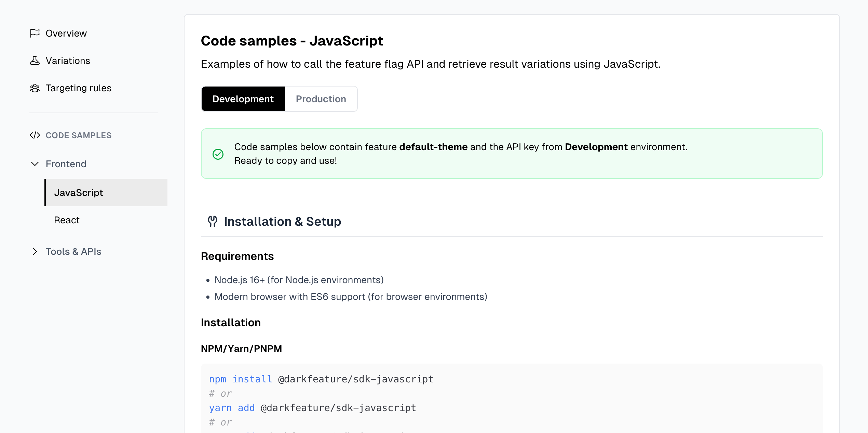The height and width of the screenshot is (433, 868).
Task: Select JavaScript under Frontend
Action: click(x=106, y=193)
